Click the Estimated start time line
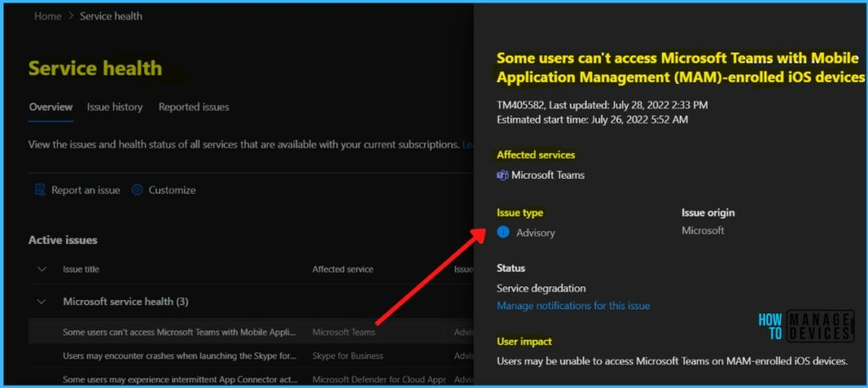 (x=593, y=119)
